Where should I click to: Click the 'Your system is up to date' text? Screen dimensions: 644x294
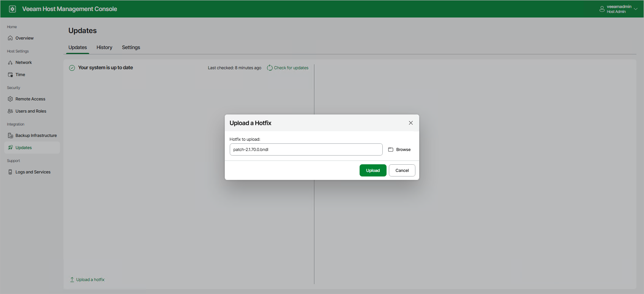[x=106, y=68]
